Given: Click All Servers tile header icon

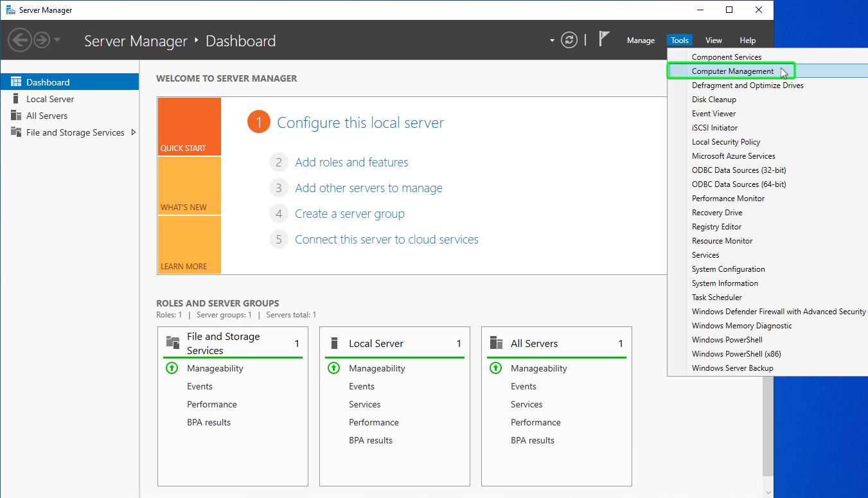Looking at the screenshot, I should point(496,343).
